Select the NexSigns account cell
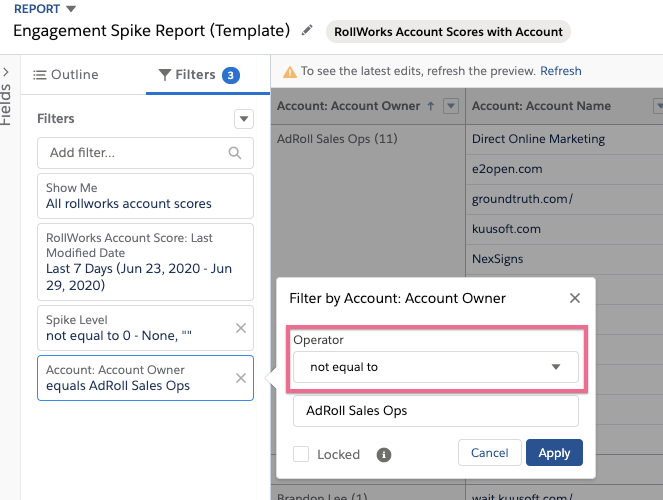 tap(497, 259)
